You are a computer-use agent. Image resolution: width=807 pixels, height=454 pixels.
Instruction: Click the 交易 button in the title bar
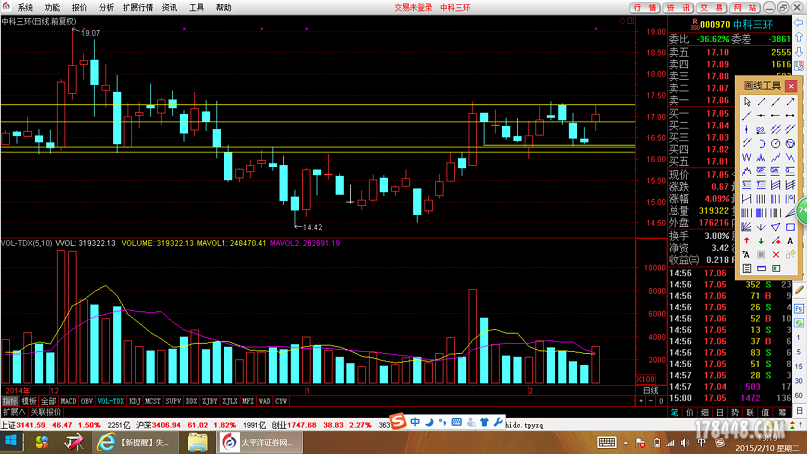coord(712,7)
